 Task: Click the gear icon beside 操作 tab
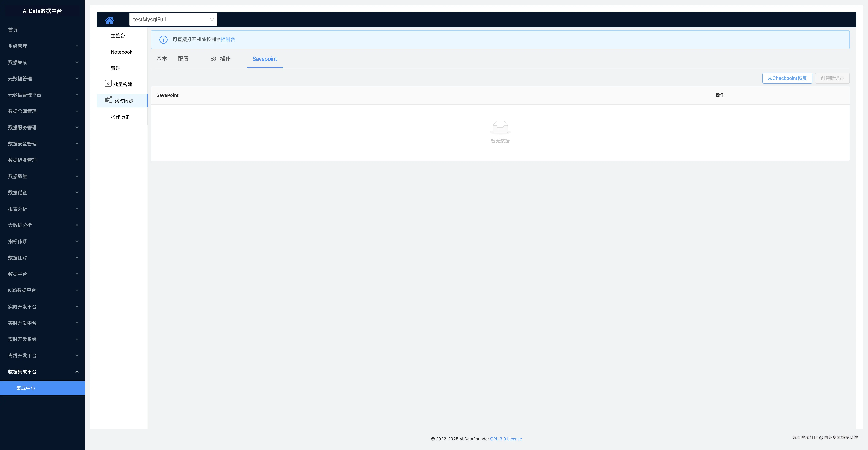213,59
